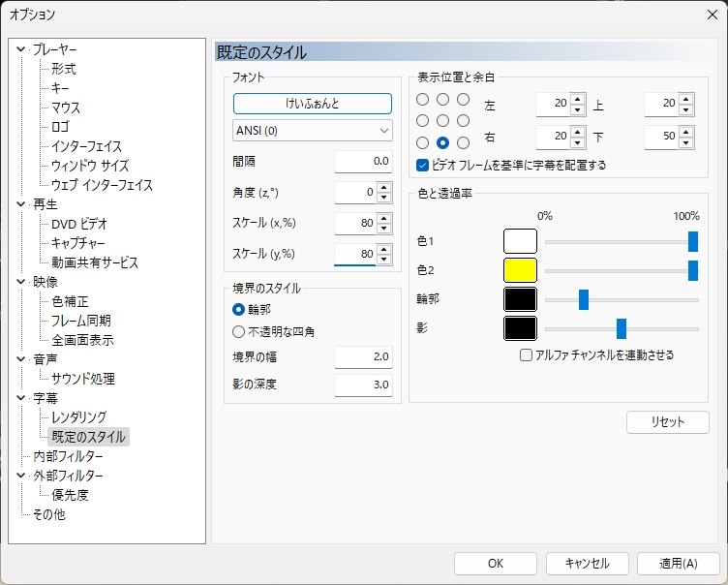Collapse the プレーヤー tree node
The height and width of the screenshot is (585, 728).
[x=20, y=48]
